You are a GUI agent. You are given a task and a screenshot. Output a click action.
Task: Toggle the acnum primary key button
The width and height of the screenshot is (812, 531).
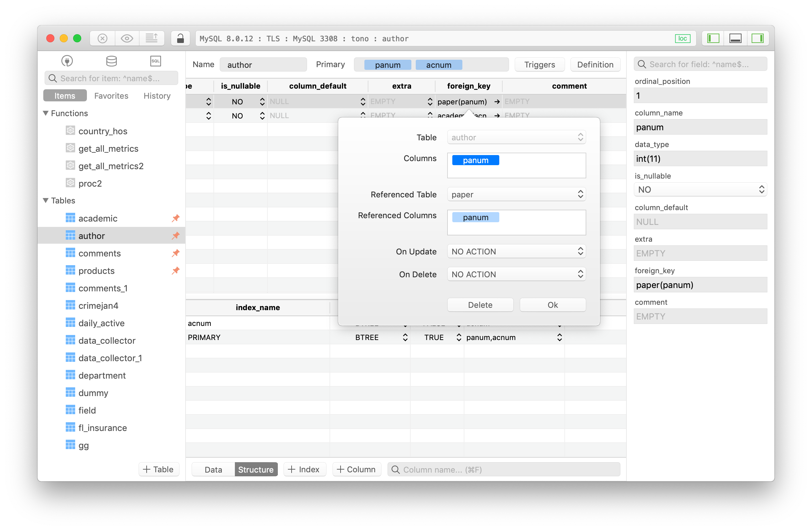point(438,64)
